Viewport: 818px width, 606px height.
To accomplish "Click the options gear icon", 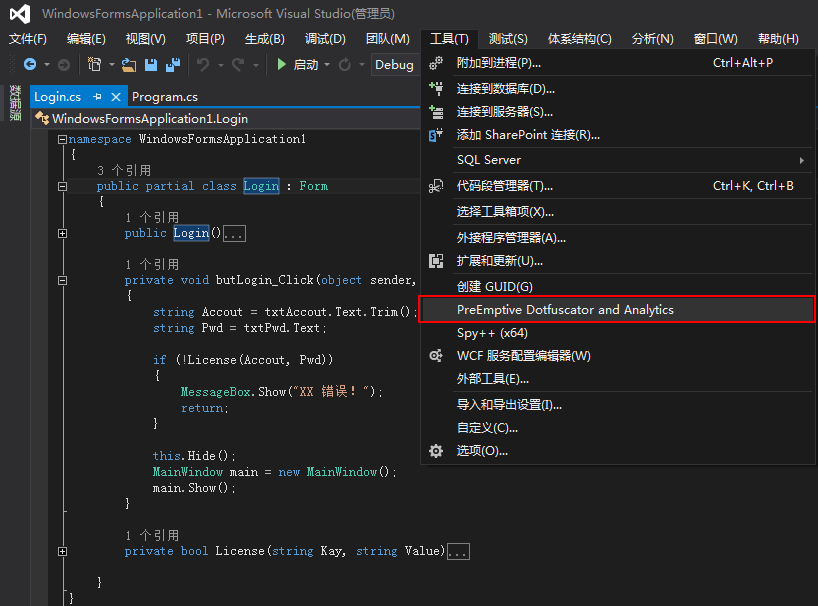I will point(436,451).
